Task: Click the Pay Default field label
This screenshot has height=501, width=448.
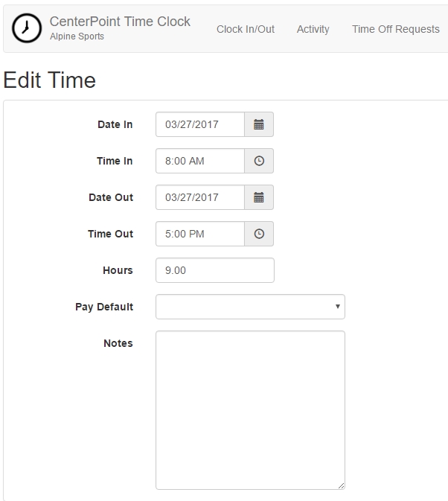Action: [104, 307]
